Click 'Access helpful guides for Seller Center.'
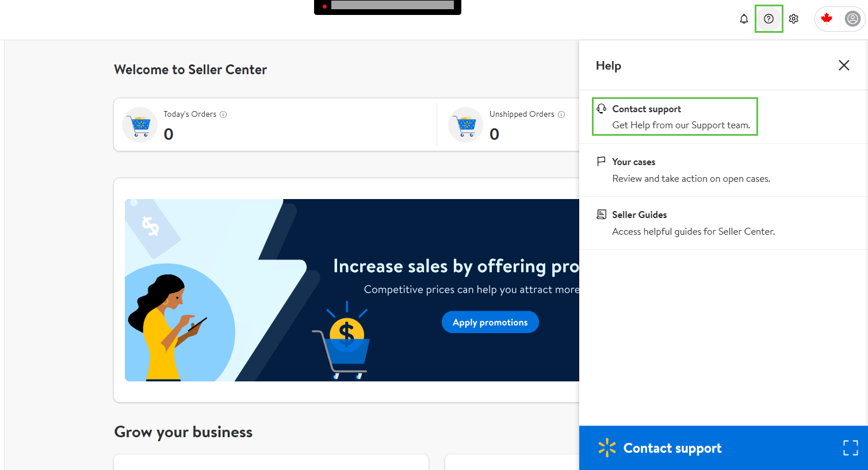The height and width of the screenshot is (470, 868). coord(694,232)
